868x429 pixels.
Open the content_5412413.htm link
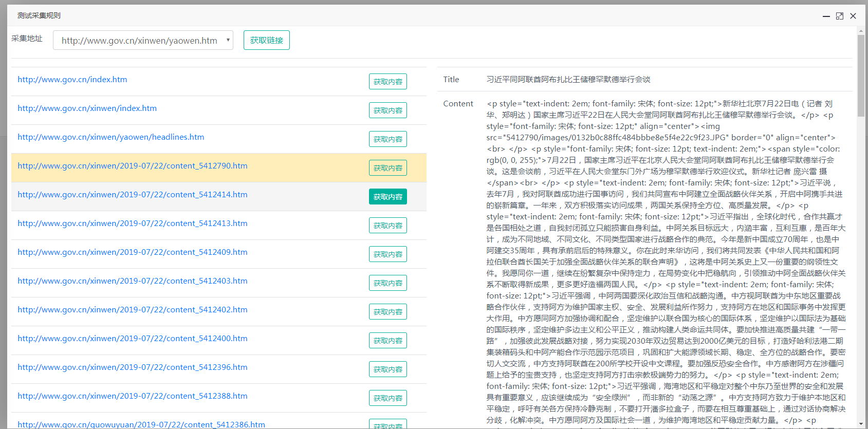pyautogui.click(x=133, y=223)
